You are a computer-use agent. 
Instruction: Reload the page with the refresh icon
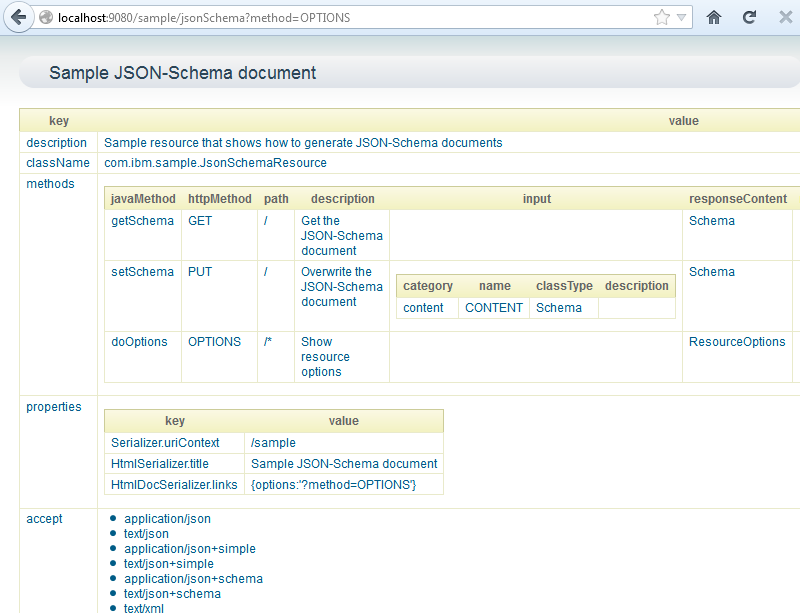(749, 17)
